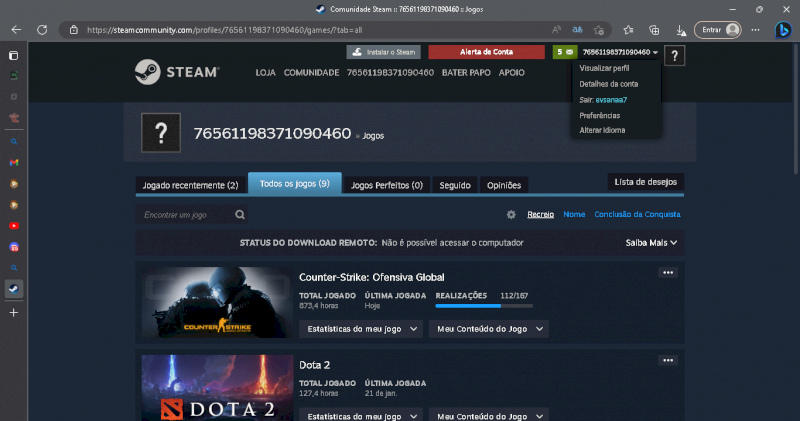Open the settings gear beside Recreio

511,214
